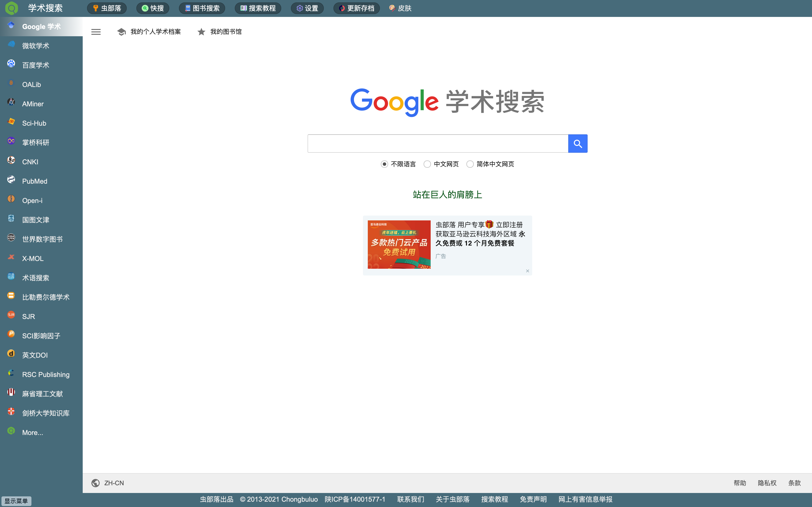Click the SCI影响因子 sidebar icon
This screenshot has height=507, width=812.
(11, 334)
